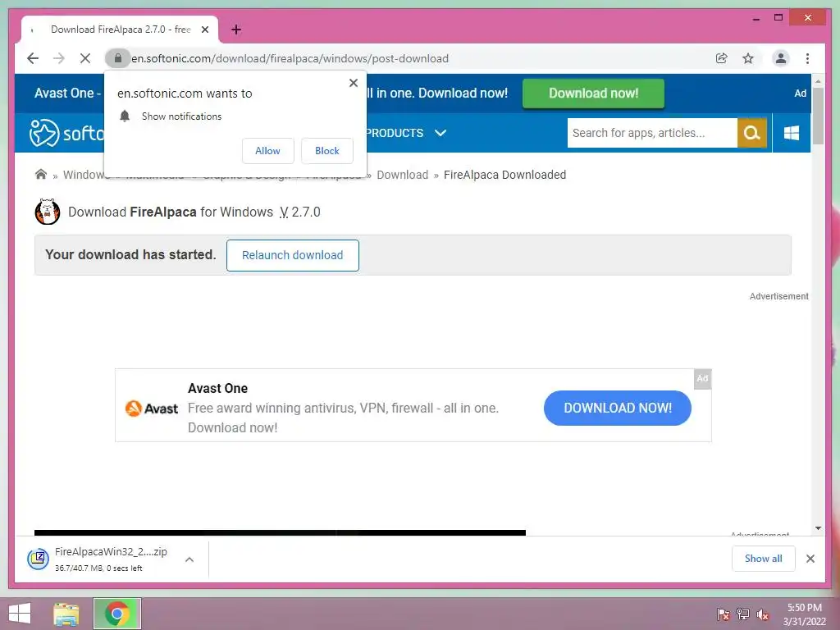Go to Softonic home via breadcrumb icon
The image size is (840, 630).
tap(41, 174)
